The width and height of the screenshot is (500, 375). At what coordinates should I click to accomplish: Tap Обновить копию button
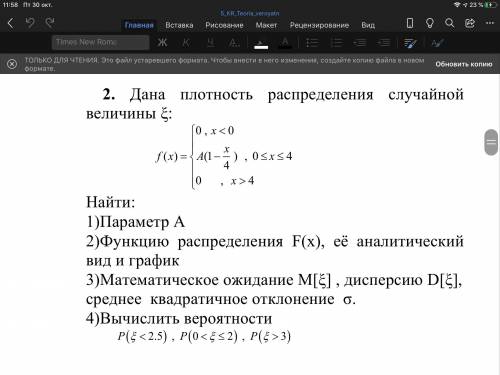464,64
